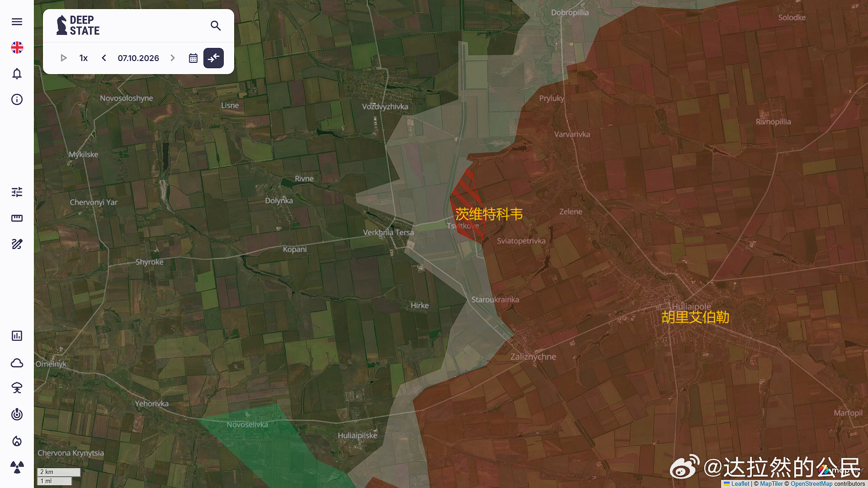Play the timeline animation
Viewport: 868px width, 488px height.
64,58
